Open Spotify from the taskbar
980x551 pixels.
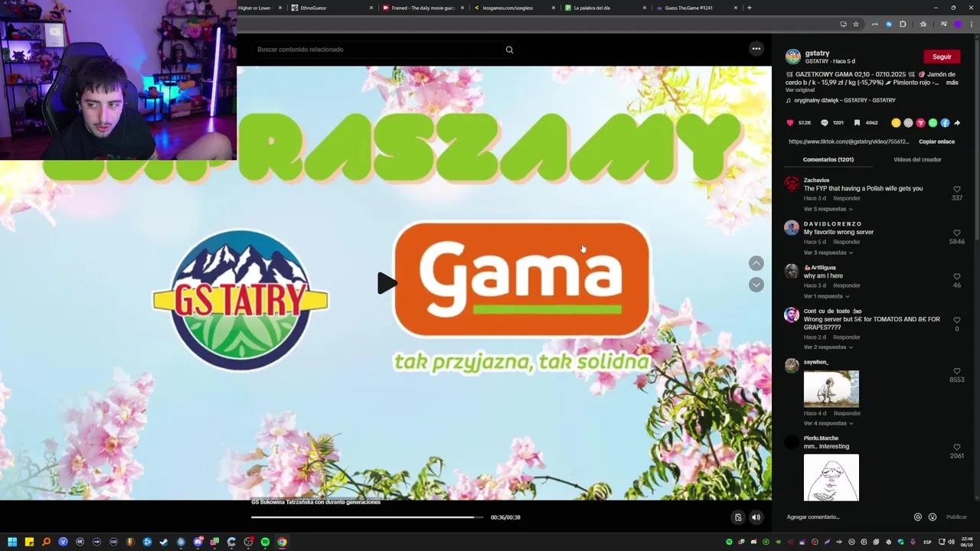[x=265, y=542]
